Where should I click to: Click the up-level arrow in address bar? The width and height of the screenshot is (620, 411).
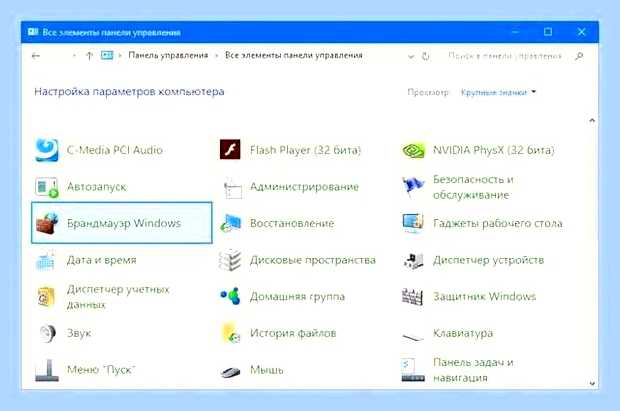point(89,56)
